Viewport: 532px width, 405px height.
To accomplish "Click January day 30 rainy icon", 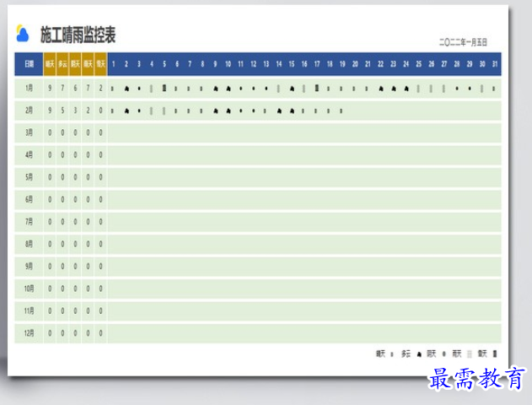I will coord(481,89).
